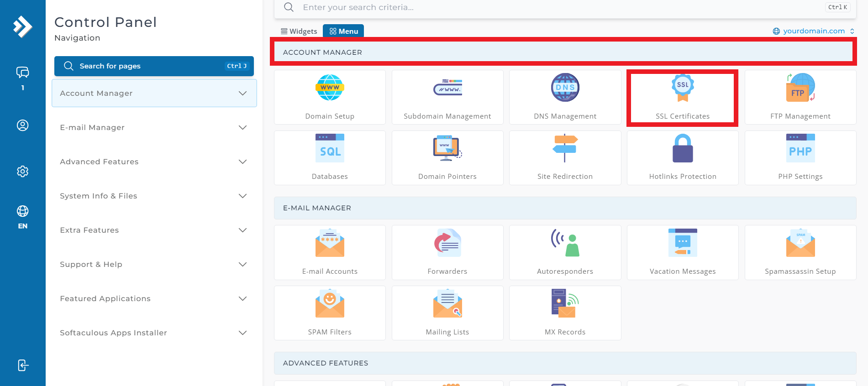This screenshot has width=868, height=386.
Task: Expand Softaculous Apps Installer section
Action: click(154, 333)
